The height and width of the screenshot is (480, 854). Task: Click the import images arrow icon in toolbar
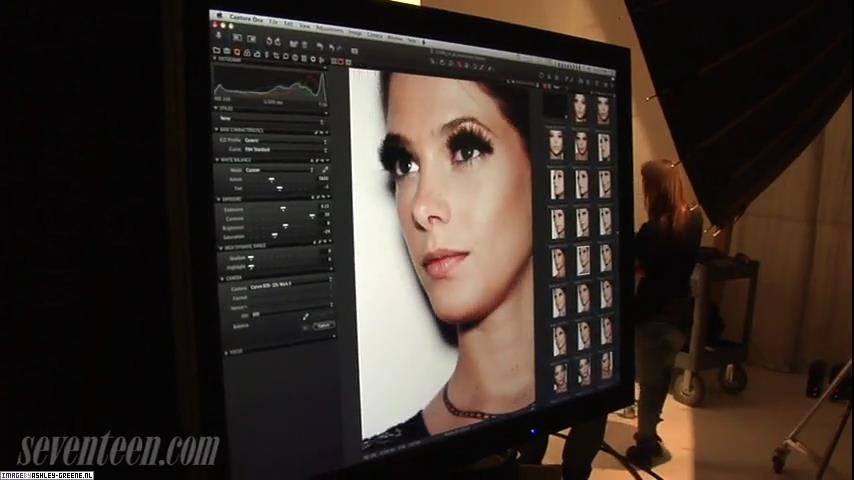click(217, 36)
